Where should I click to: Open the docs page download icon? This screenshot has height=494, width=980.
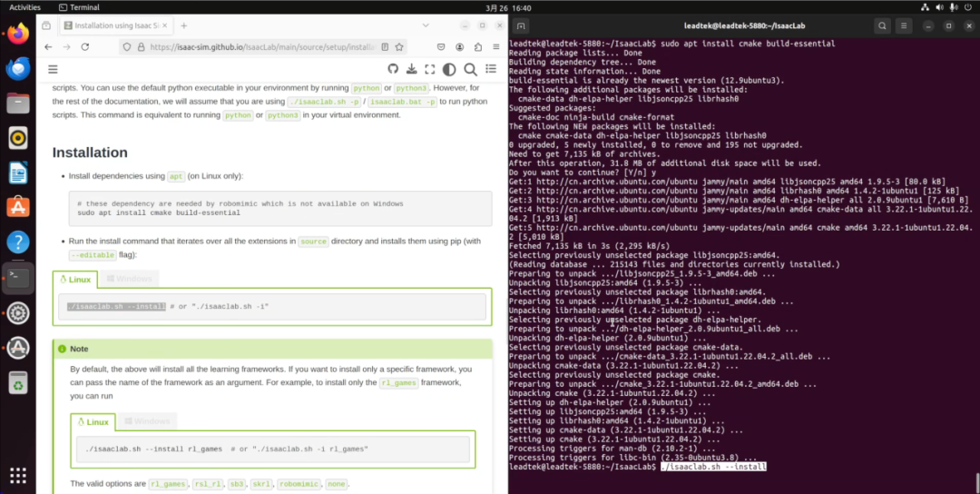411,69
